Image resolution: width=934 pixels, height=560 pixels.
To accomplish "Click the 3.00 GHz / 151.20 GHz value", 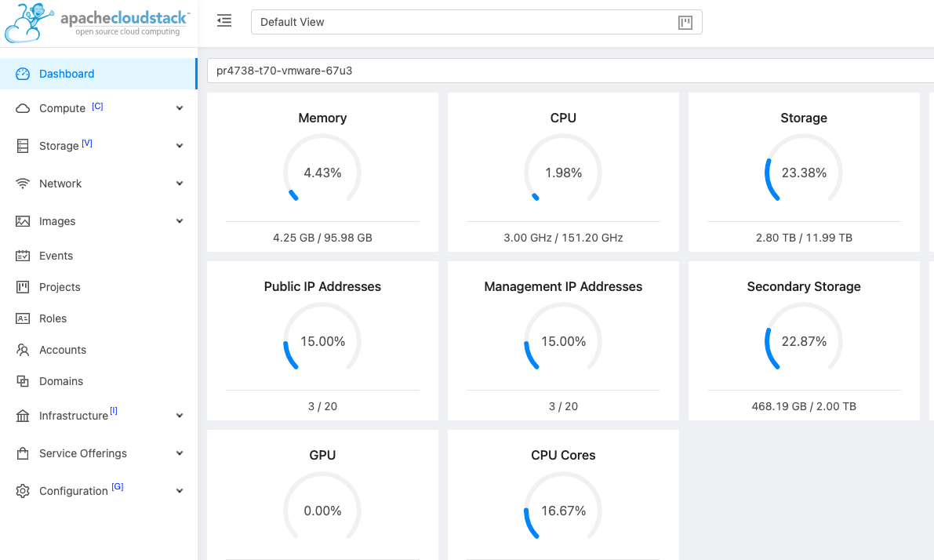I will (563, 238).
